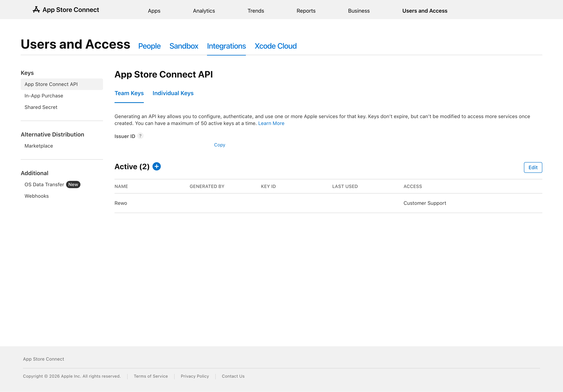Open the Webhooks page
The width and height of the screenshot is (563, 392).
coord(36,196)
